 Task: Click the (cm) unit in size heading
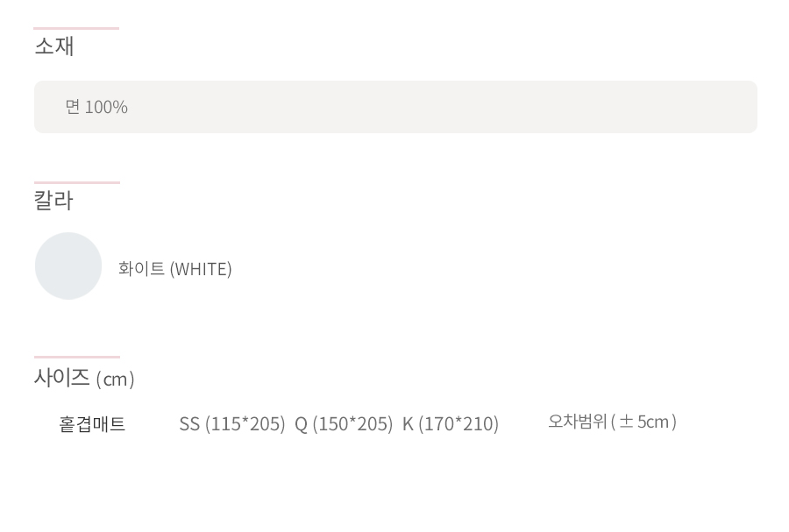(115, 379)
